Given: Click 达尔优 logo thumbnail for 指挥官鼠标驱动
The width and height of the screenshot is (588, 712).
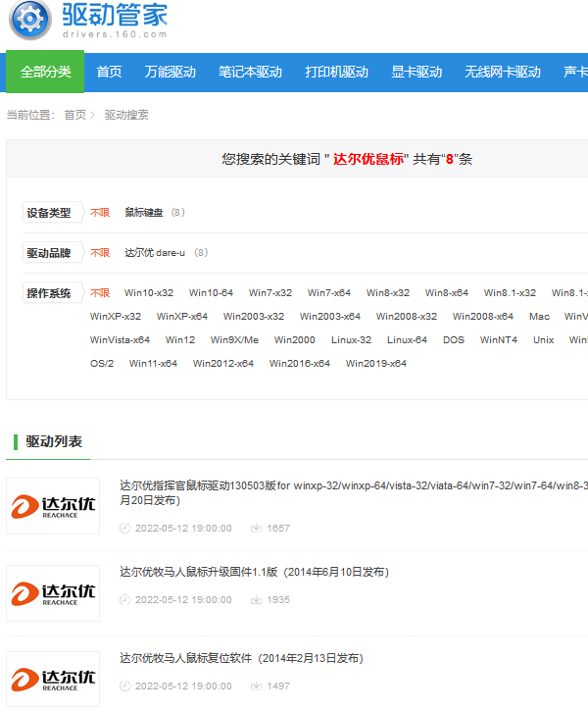Looking at the screenshot, I should click(53, 506).
